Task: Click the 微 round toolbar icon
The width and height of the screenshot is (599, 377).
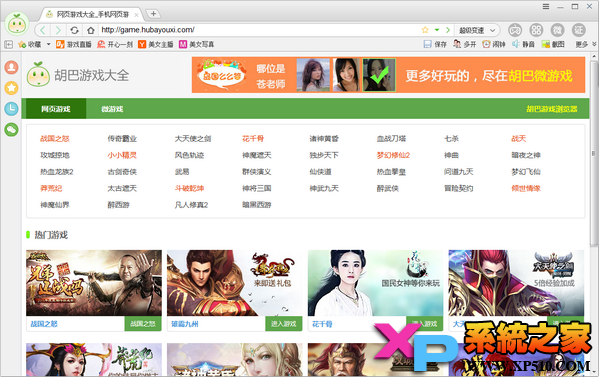Action: click(557, 30)
